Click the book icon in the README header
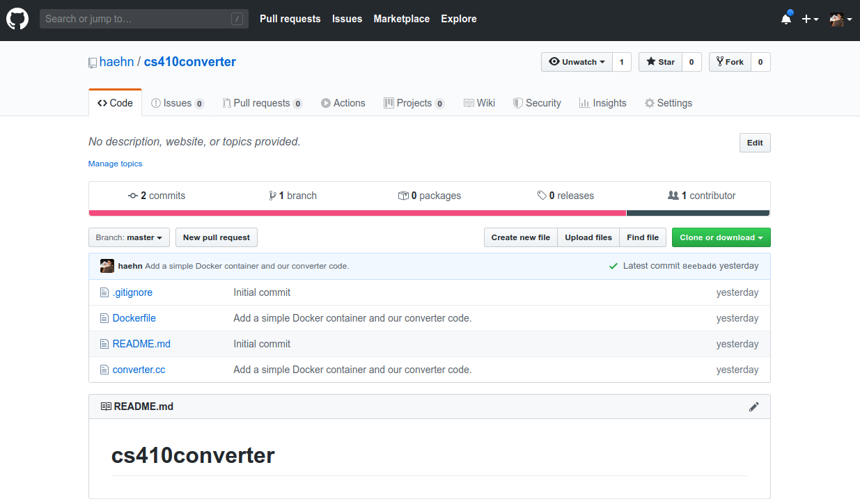 click(106, 407)
